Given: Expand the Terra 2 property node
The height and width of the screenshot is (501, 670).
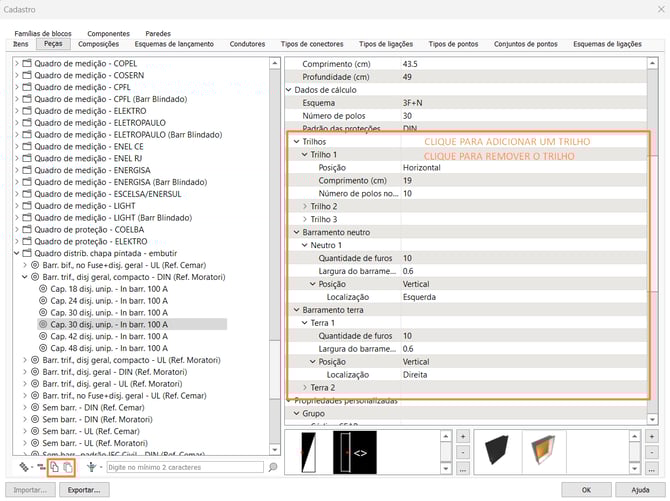Looking at the screenshot, I should pos(306,387).
